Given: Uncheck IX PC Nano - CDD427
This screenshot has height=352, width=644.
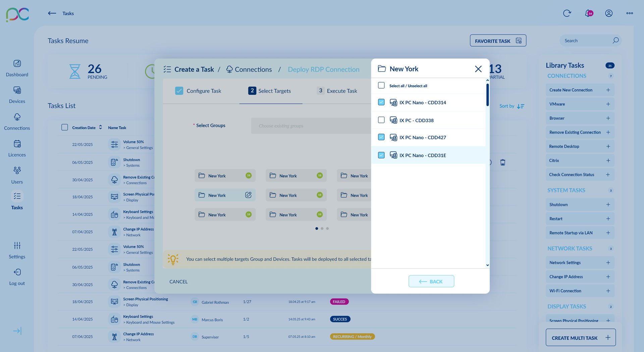Looking at the screenshot, I should (x=381, y=137).
